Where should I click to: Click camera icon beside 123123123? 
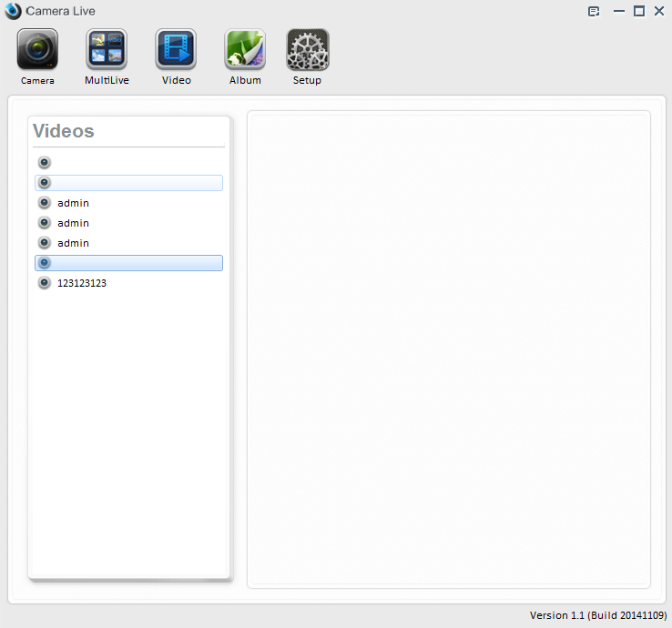(45, 283)
